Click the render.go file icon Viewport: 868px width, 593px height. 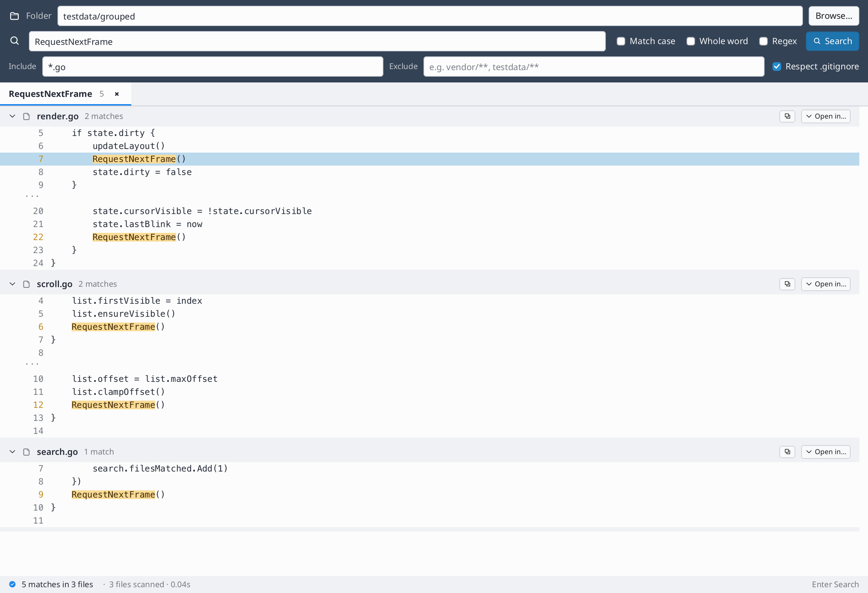pos(26,116)
